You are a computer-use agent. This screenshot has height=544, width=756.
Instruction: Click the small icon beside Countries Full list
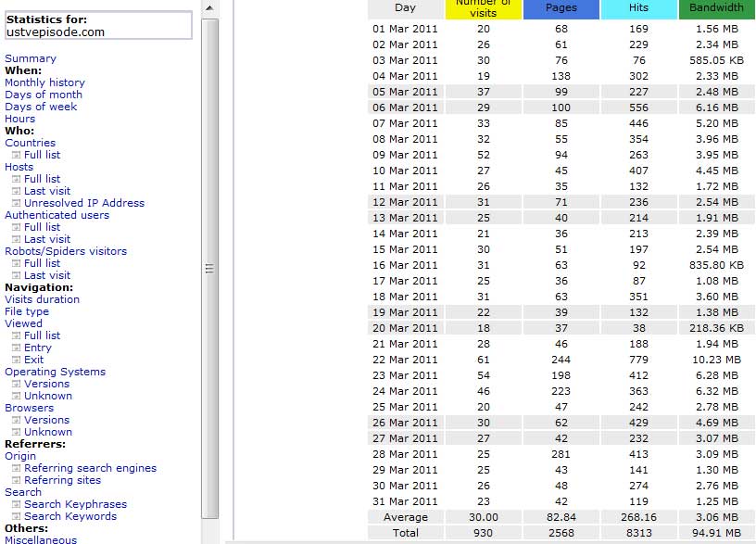[17, 155]
